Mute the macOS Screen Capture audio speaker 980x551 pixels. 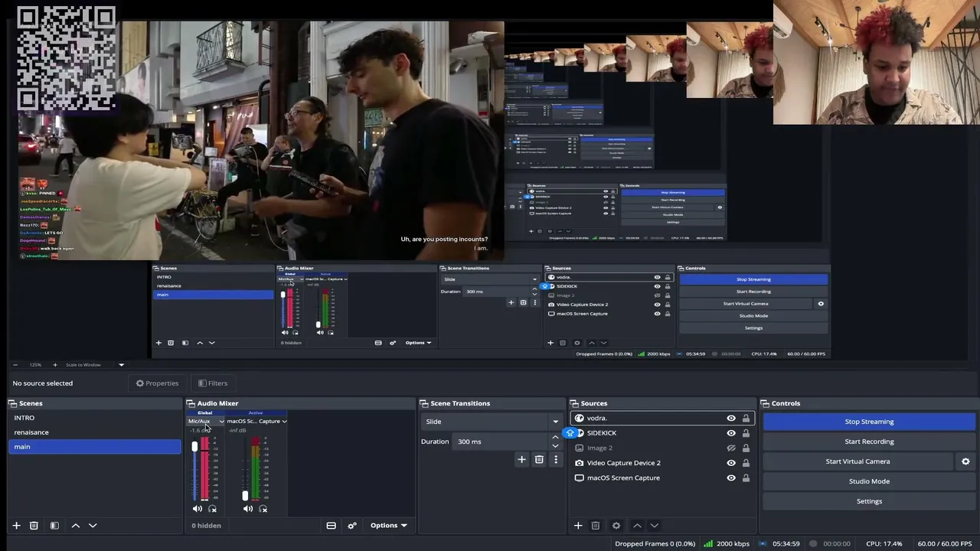point(248,509)
